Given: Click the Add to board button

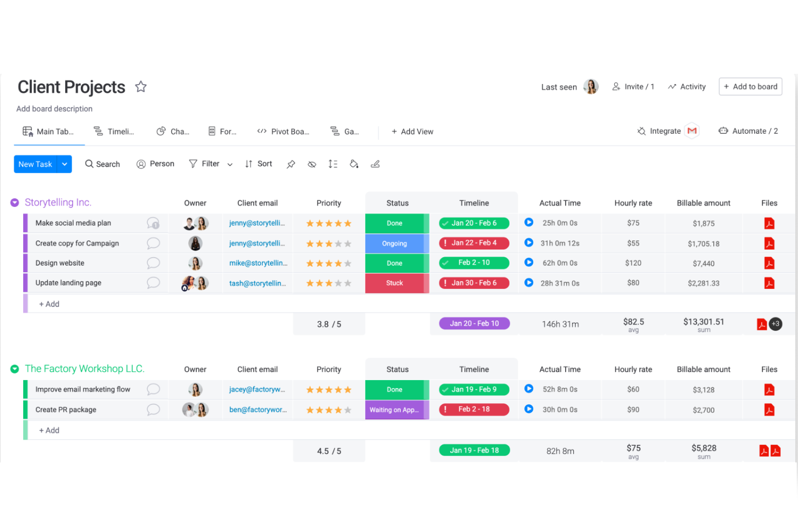Looking at the screenshot, I should [750, 86].
